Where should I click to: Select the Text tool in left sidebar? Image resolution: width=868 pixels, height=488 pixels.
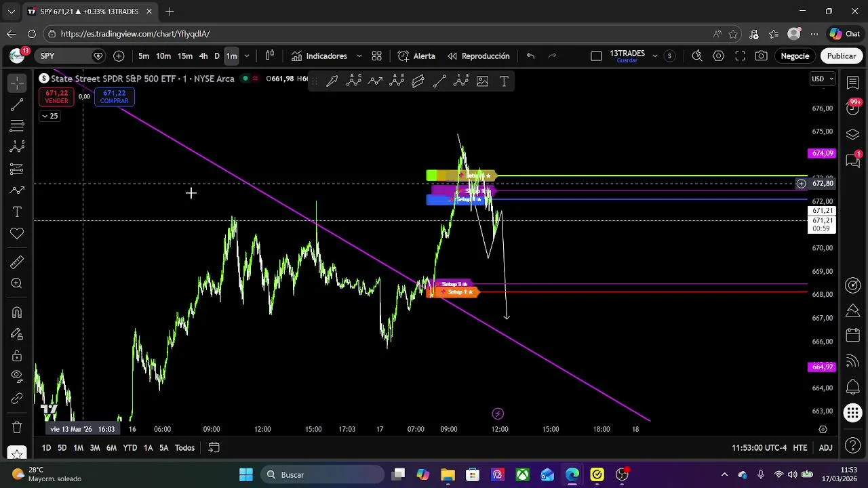17,212
